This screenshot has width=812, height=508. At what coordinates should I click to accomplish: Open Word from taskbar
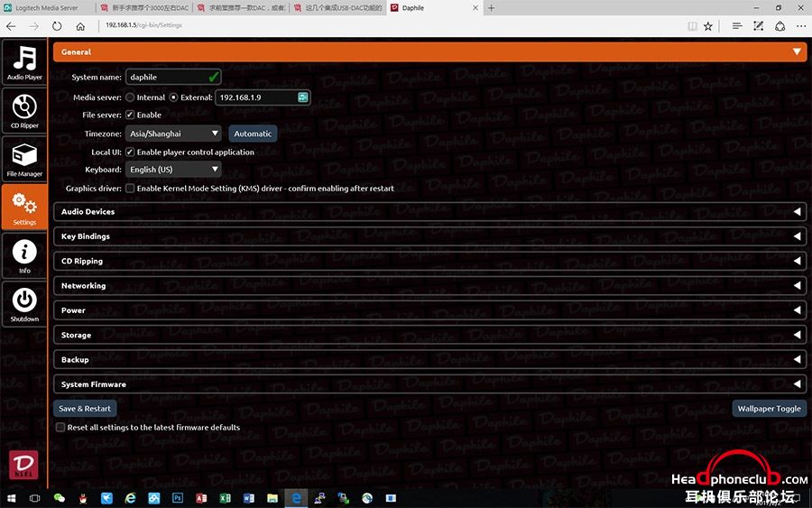[249, 498]
